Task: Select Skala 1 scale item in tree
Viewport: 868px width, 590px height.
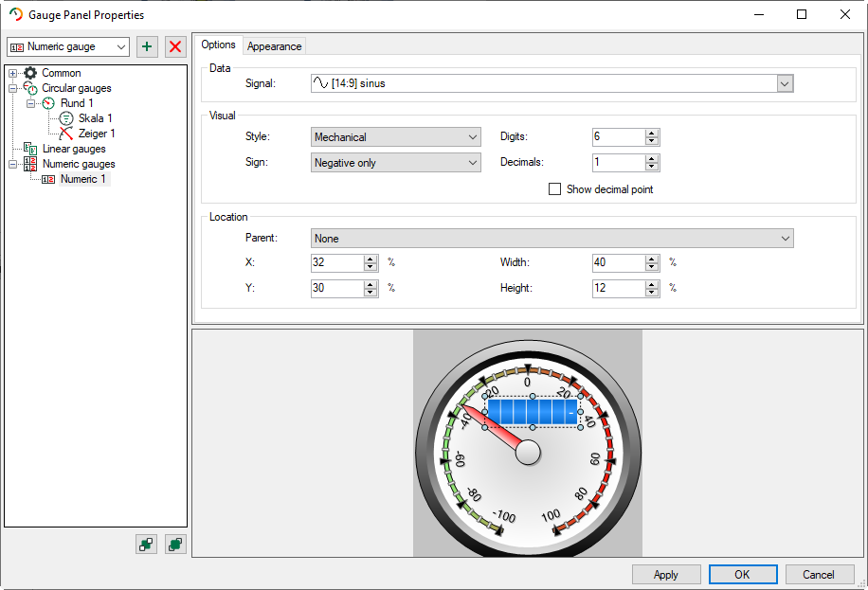Action: pos(96,118)
